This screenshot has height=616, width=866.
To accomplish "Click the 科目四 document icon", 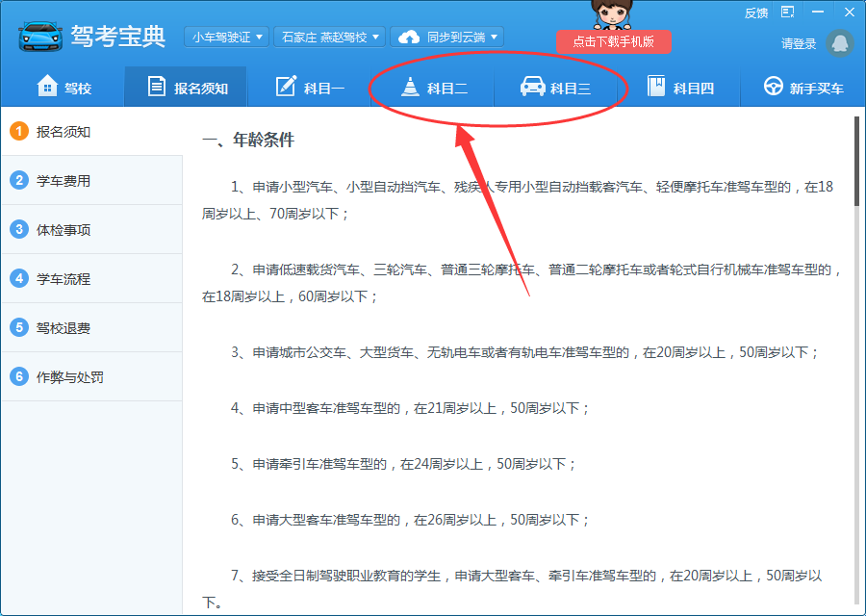I will coord(658,86).
